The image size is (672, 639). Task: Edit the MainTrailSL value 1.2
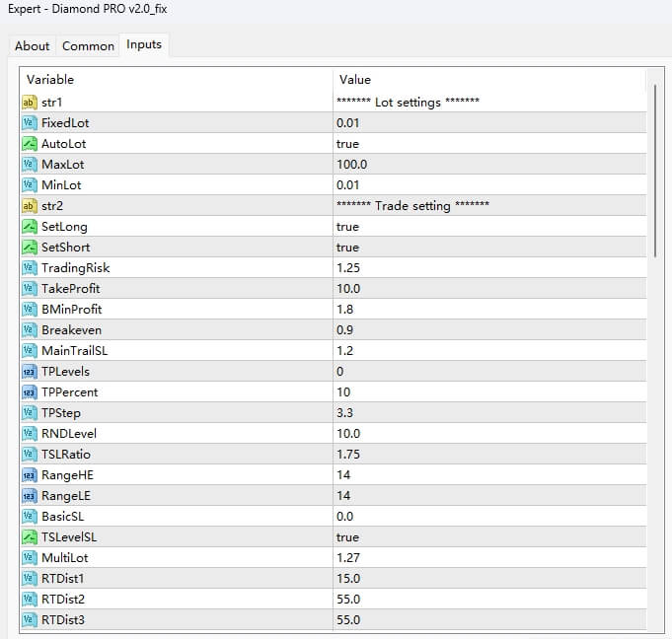[x=345, y=351]
